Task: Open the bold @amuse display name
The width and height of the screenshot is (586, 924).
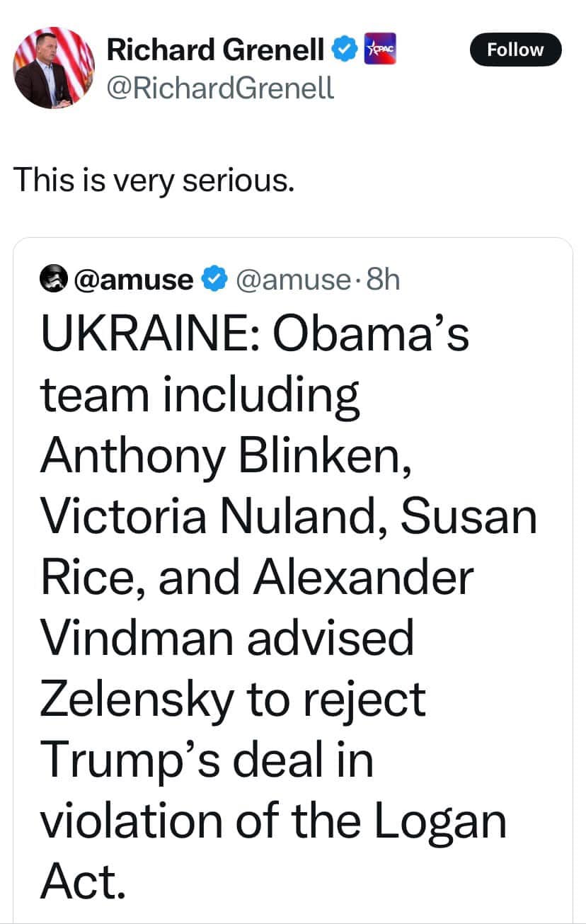Action: coord(132,280)
